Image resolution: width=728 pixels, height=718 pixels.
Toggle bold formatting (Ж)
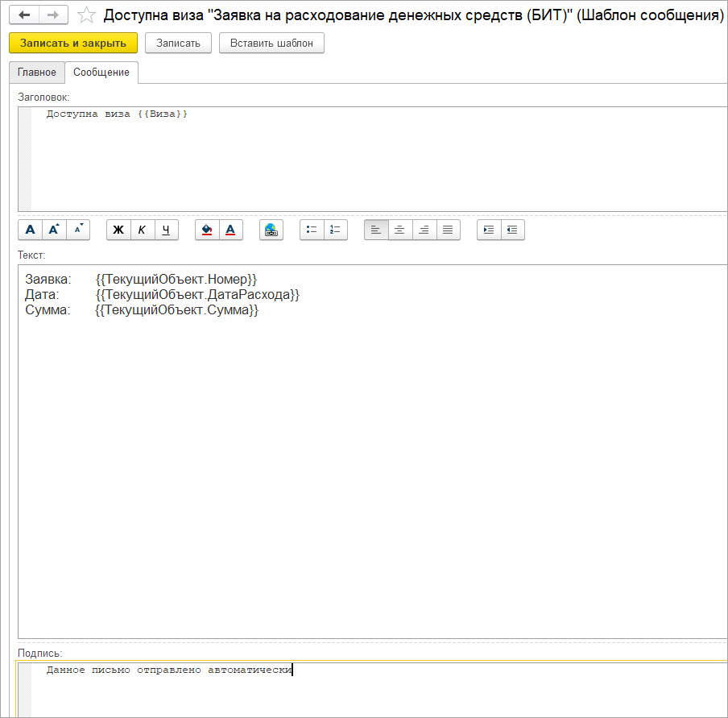(x=118, y=230)
